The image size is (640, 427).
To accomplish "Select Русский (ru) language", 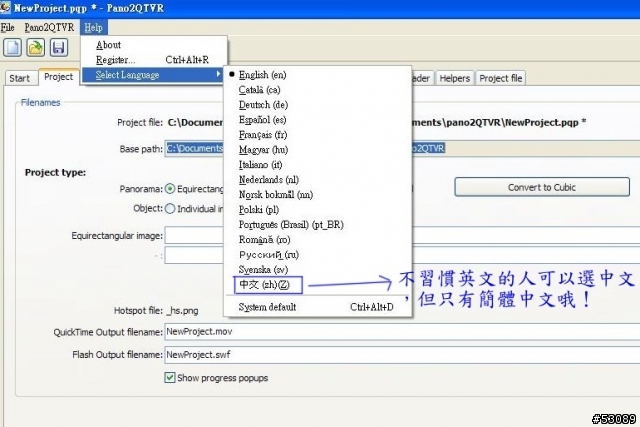I will [318, 255].
